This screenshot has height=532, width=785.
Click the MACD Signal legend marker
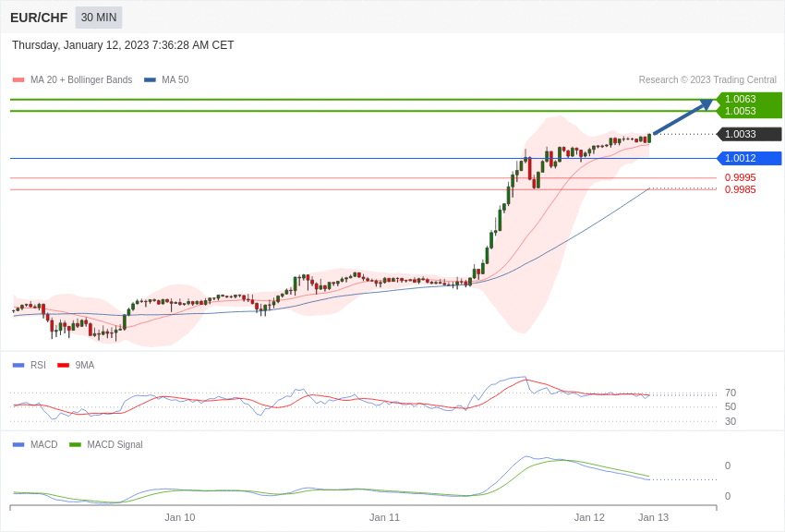(x=75, y=444)
